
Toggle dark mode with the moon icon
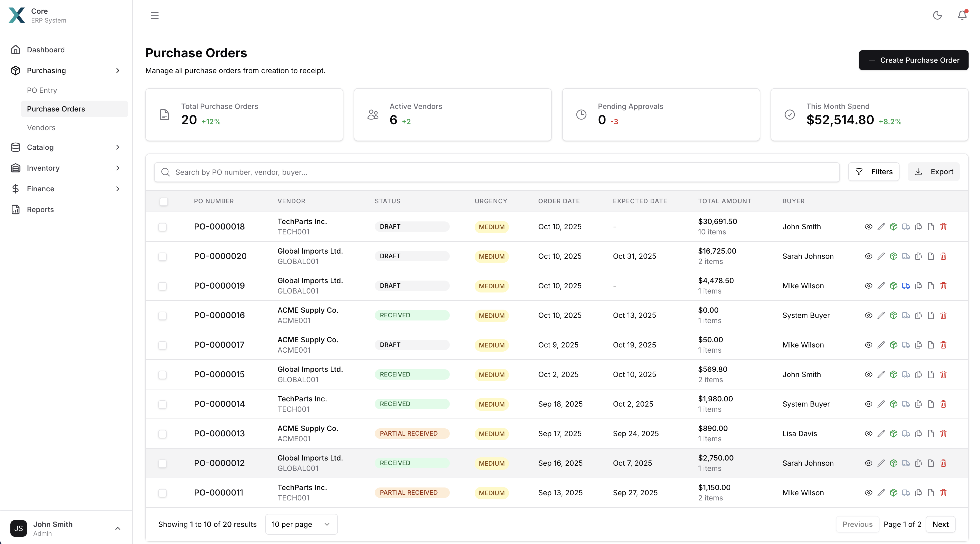click(x=937, y=16)
